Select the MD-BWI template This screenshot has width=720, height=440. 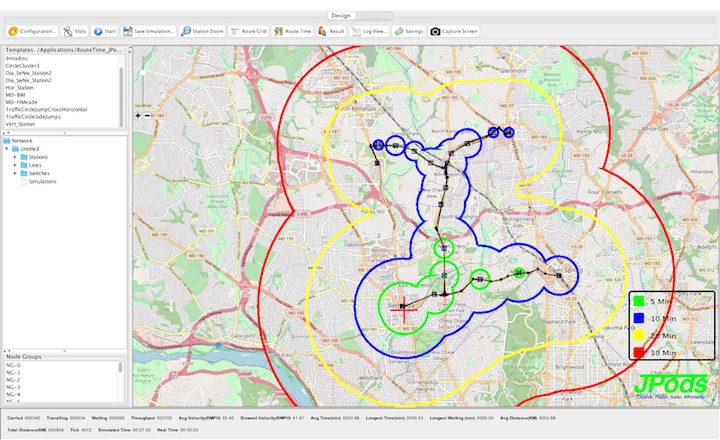click(x=16, y=95)
